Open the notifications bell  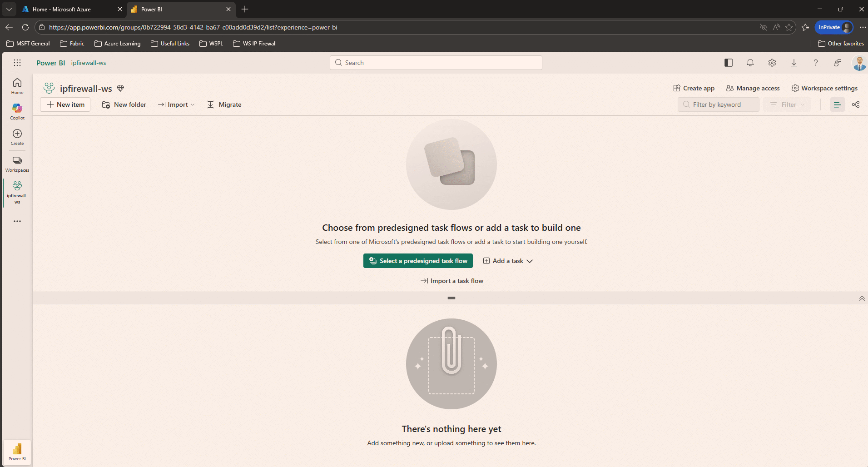750,63
